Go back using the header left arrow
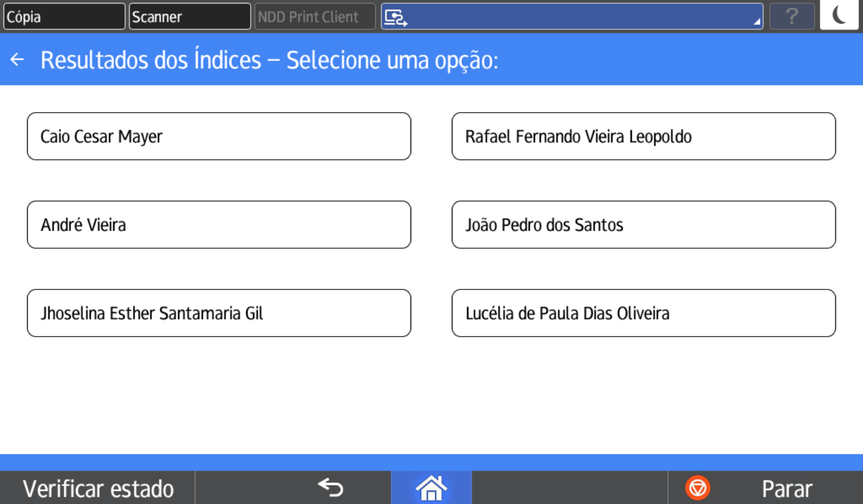 click(17, 60)
